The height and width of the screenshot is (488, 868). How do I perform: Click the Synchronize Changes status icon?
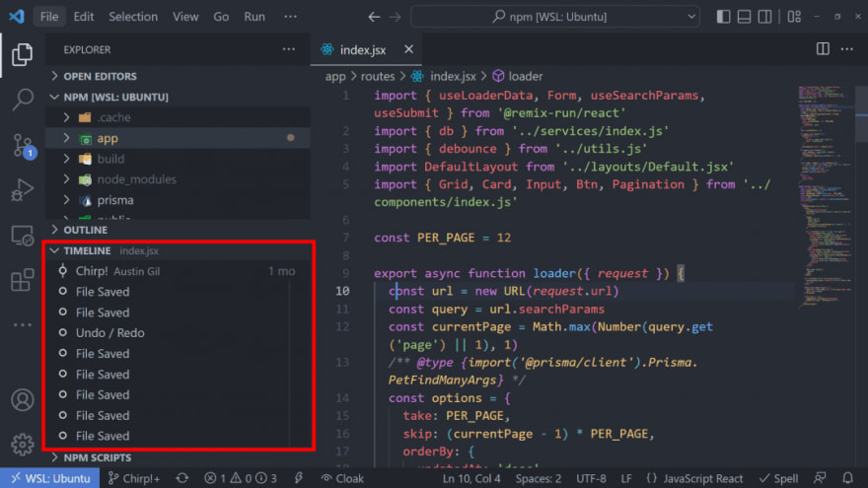[x=182, y=478]
